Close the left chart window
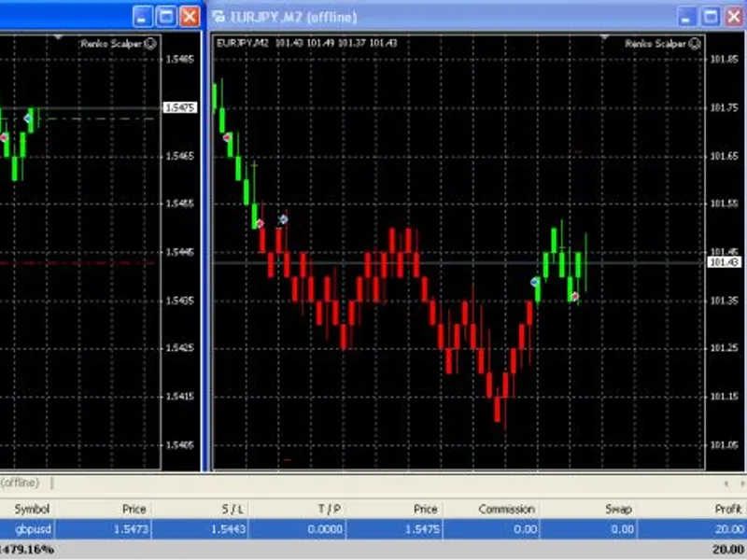This screenshot has height=560, width=747. point(190,17)
